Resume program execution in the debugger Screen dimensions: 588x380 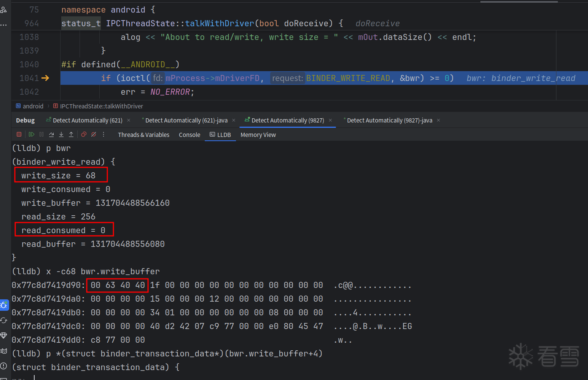(x=32, y=134)
